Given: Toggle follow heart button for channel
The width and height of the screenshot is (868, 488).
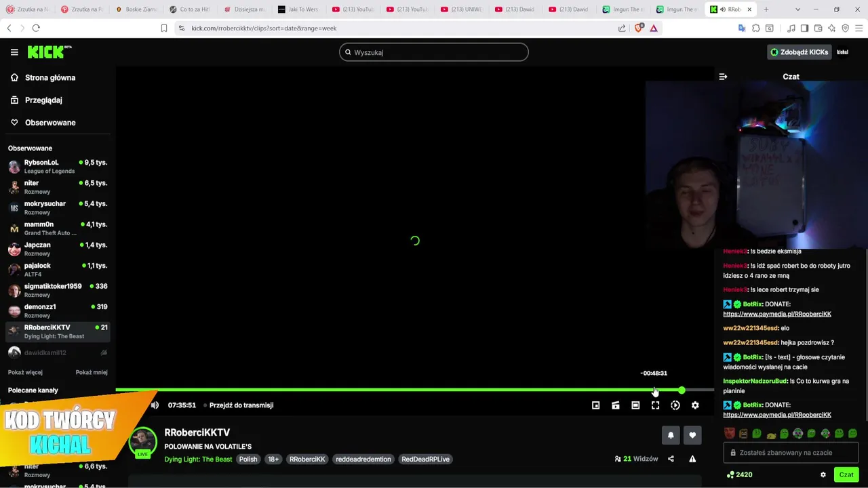Looking at the screenshot, I should tap(692, 435).
